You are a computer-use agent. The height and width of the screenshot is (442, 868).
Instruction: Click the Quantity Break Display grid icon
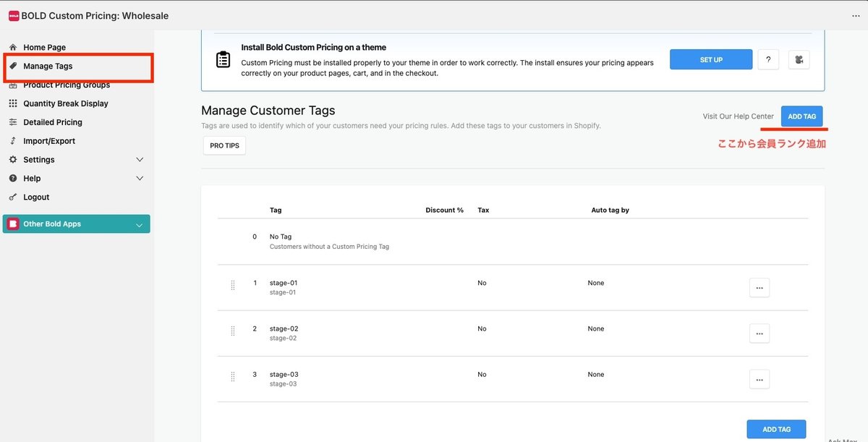tap(13, 103)
